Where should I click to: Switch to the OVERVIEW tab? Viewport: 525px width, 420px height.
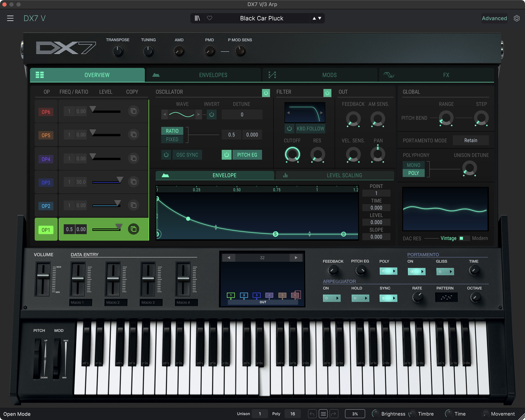point(87,75)
